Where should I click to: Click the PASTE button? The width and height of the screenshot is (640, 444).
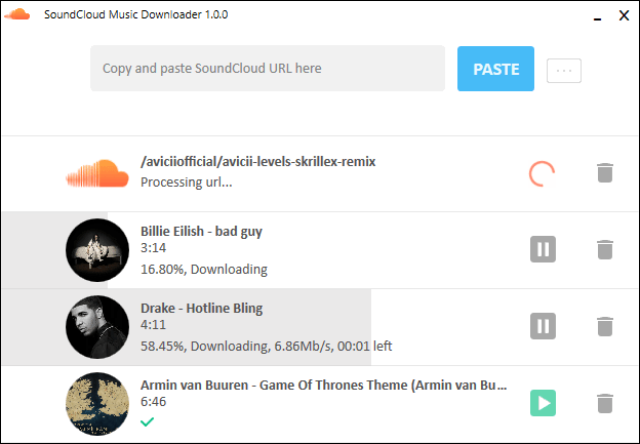coord(496,69)
